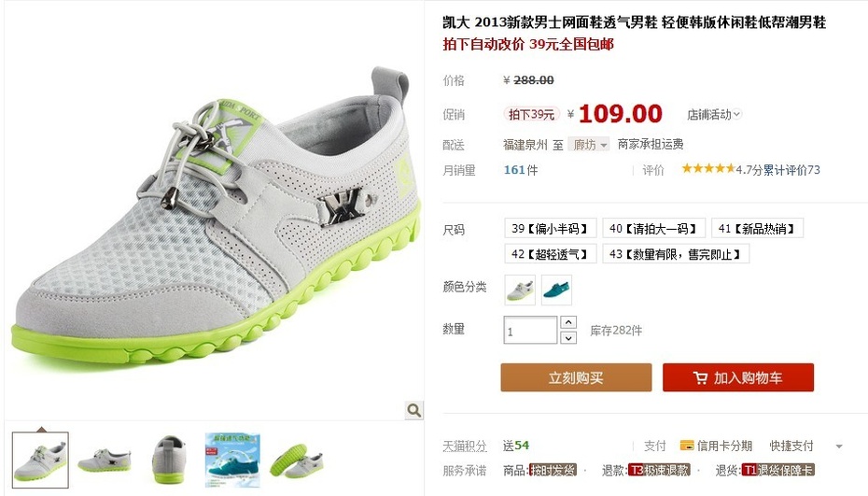Choose size 43【数量有限,售完即止】
Image resolution: width=868 pixels, height=496 pixels.
pos(676,254)
